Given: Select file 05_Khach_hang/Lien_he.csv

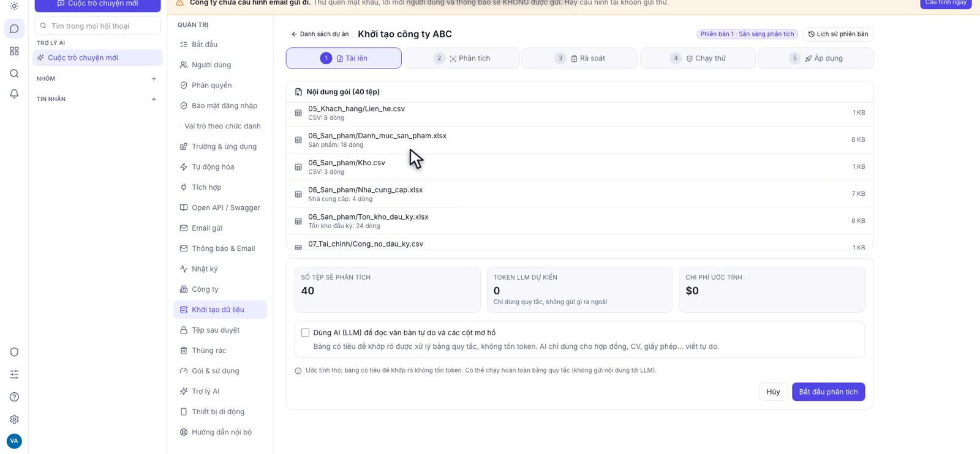Looking at the screenshot, I should pyautogui.click(x=579, y=113).
